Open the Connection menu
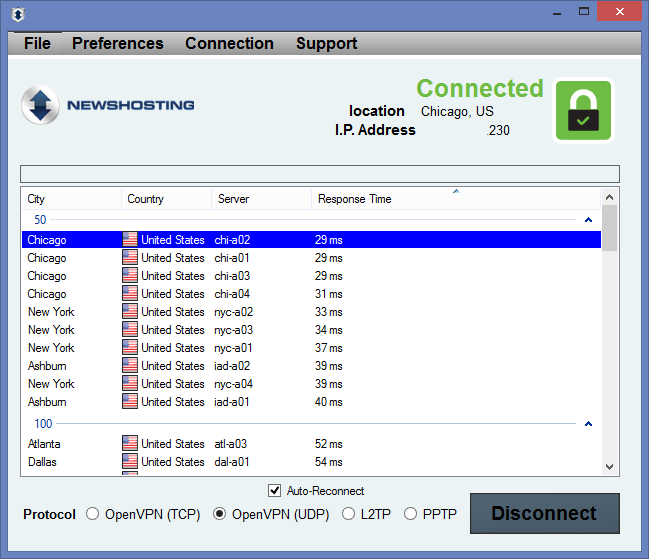This screenshot has height=559, width=649. pos(229,43)
